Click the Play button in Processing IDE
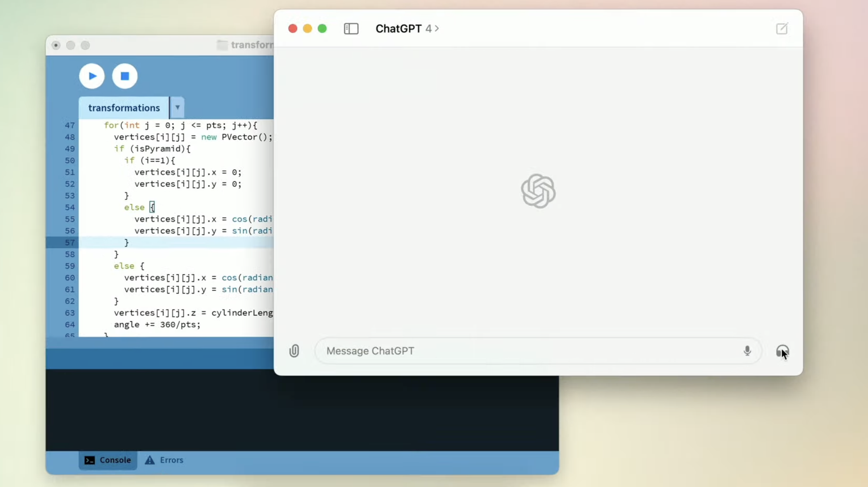 pyautogui.click(x=92, y=75)
